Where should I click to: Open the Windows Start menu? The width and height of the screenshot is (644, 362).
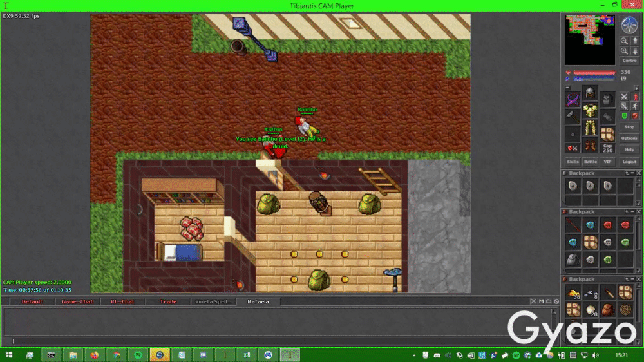click(9, 355)
